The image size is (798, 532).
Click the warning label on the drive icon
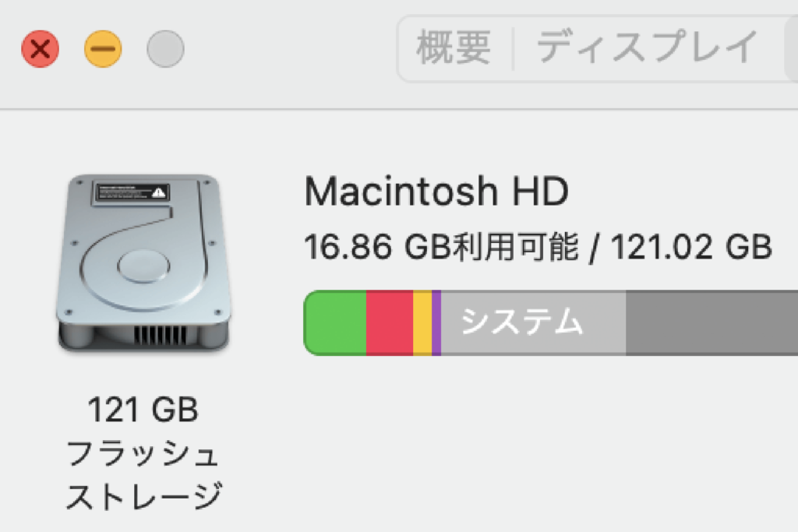pyautogui.click(x=130, y=192)
